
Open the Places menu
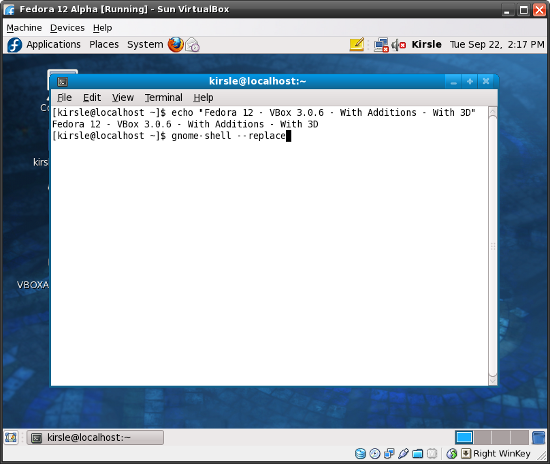[104, 45]
